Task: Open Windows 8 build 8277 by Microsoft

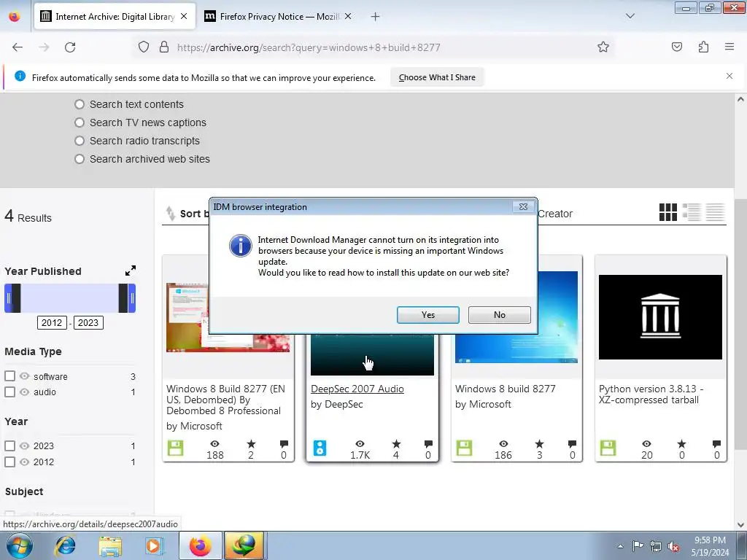Action: 505,389
